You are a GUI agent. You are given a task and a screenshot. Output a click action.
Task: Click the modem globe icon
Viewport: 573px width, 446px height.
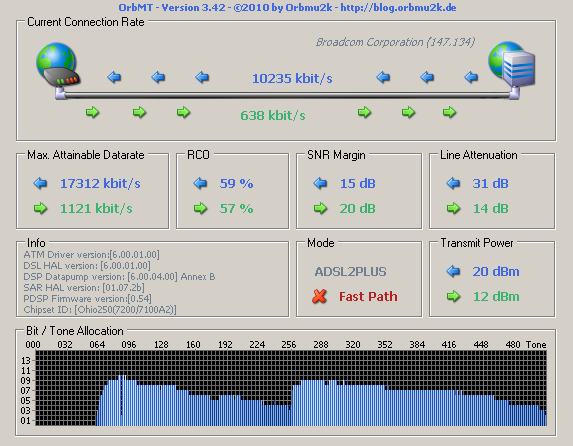[x=57, y=65]
